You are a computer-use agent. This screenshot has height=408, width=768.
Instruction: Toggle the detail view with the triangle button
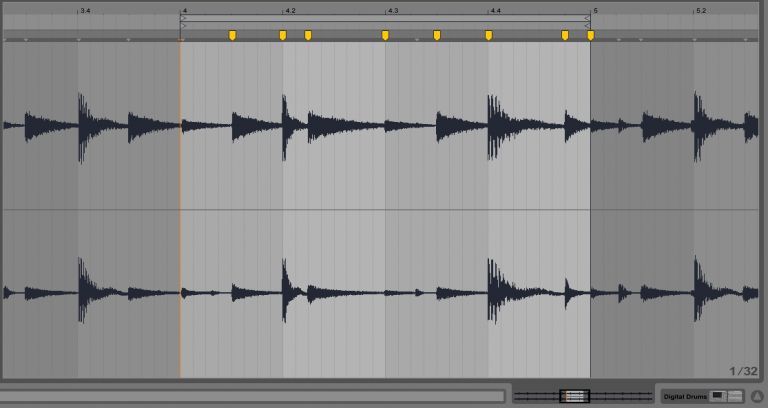(x=757, y=396)
